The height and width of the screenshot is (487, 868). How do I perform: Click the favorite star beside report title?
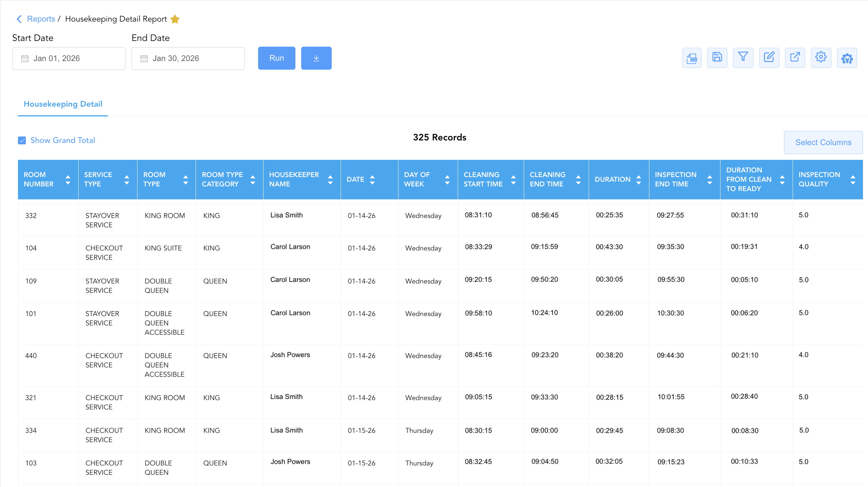coord(175,19)
